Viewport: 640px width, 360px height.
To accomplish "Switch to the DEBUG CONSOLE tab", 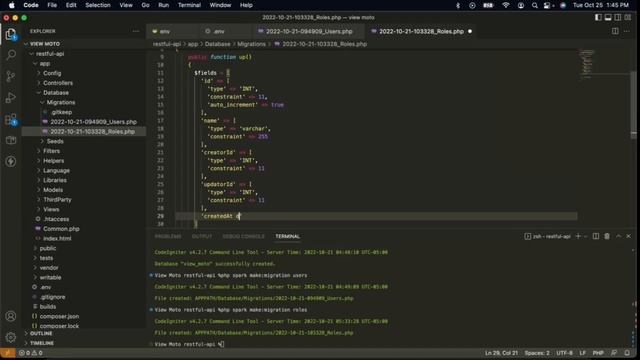I will tap(243, 236).
